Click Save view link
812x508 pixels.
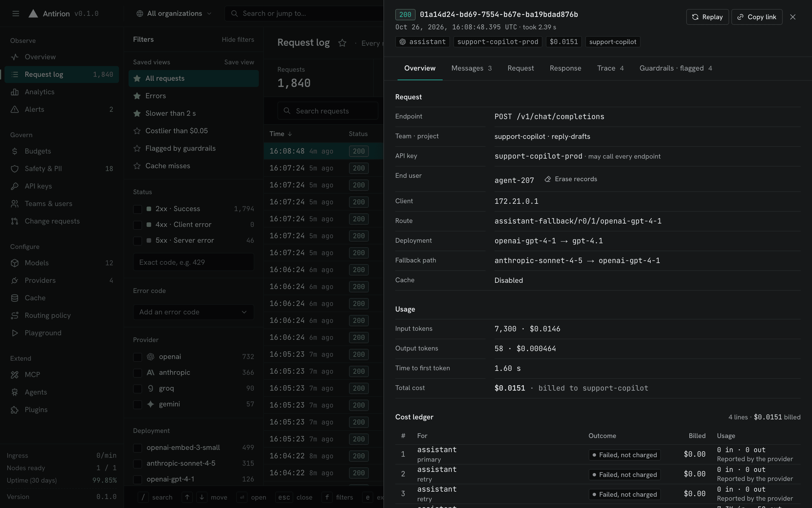pos(239,62)
